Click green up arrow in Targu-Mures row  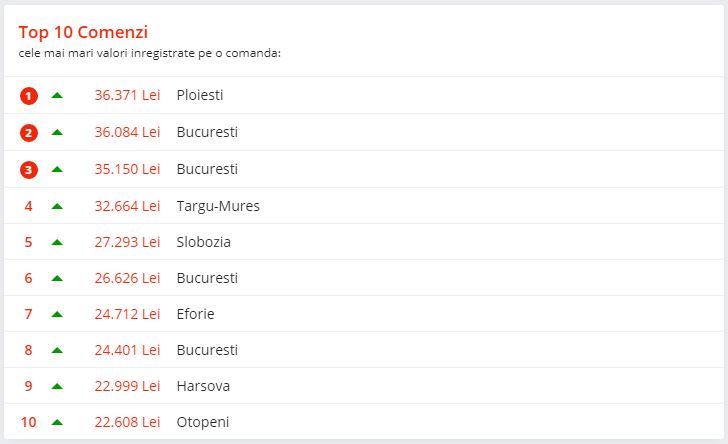(x=57, y=206)
